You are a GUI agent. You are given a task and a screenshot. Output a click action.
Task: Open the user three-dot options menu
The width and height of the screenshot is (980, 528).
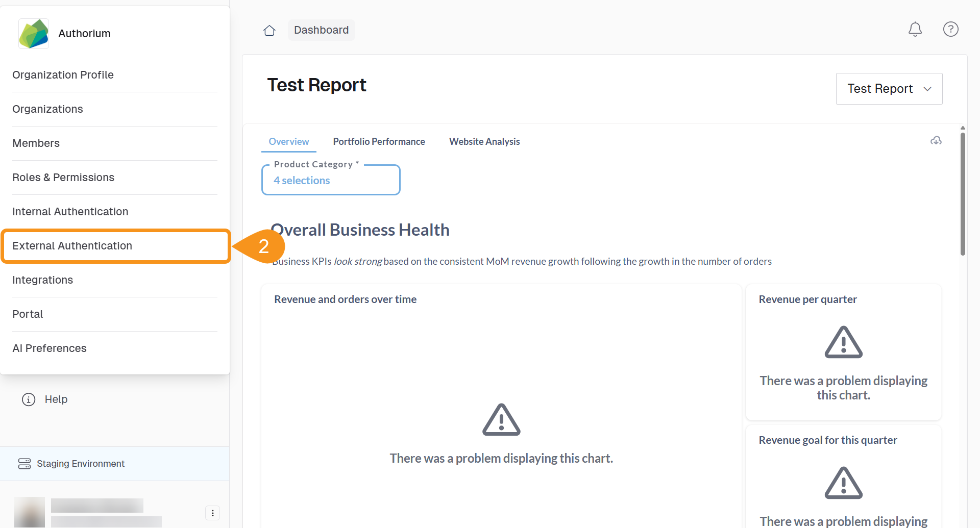[x=212, y=513]
